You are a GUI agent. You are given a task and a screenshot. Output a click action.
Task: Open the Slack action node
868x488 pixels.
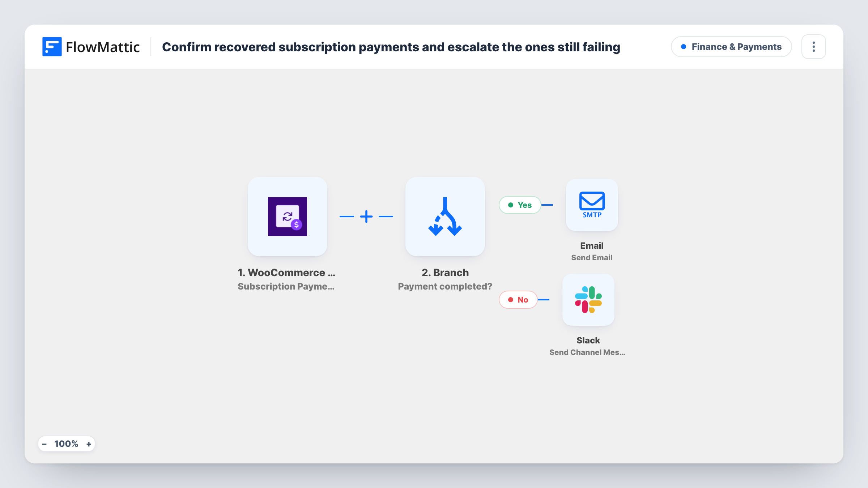point(588,300)
